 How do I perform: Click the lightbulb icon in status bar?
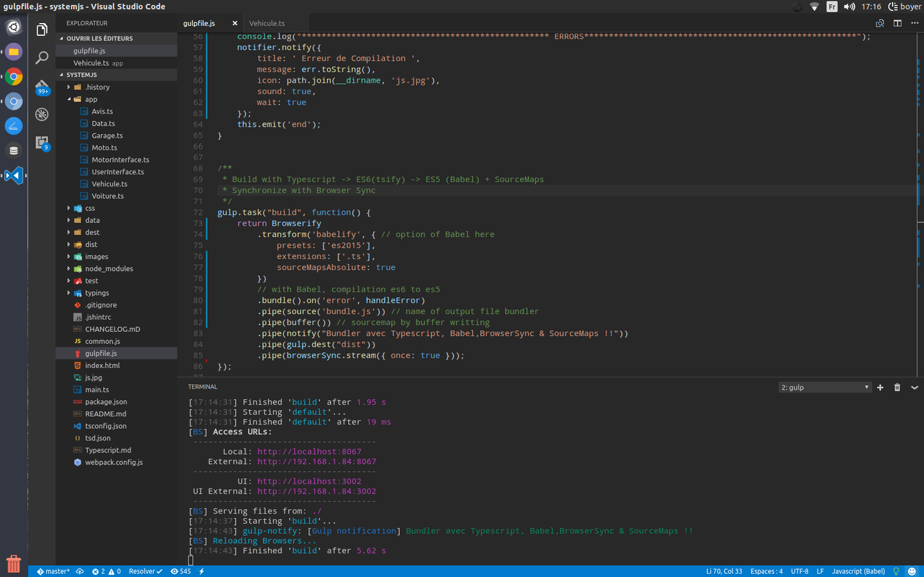(x=896, y=571)
